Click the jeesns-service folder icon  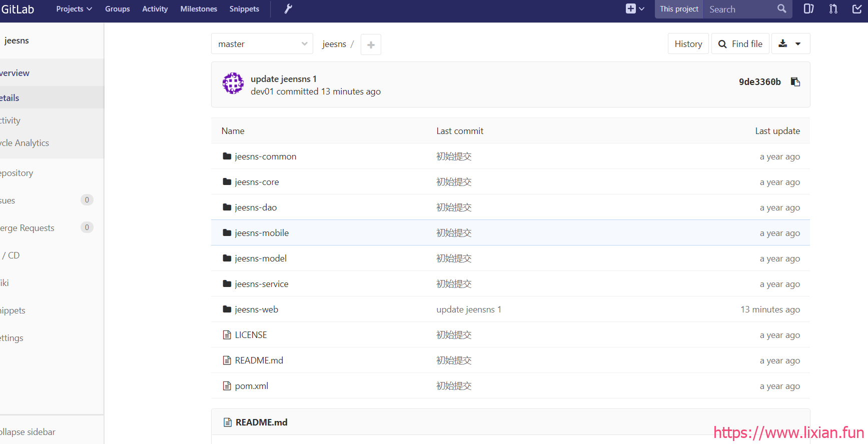click(x=227, y=284)
